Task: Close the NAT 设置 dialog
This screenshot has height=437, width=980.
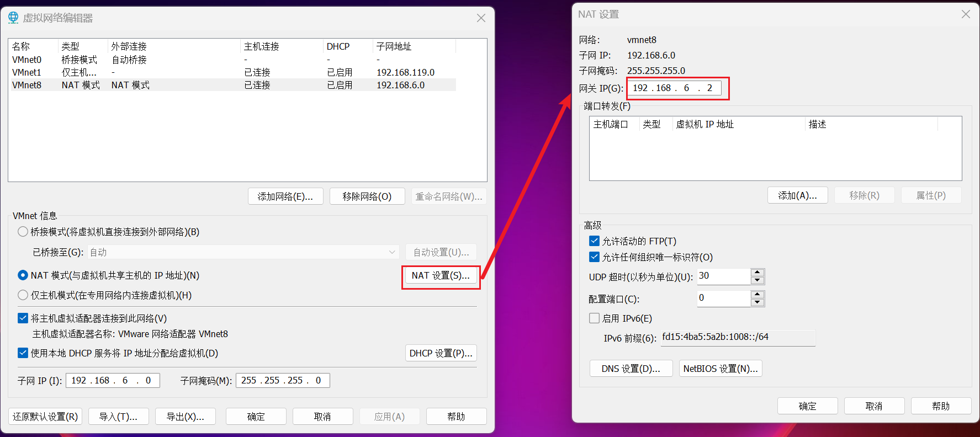Action: click(966, 14)
